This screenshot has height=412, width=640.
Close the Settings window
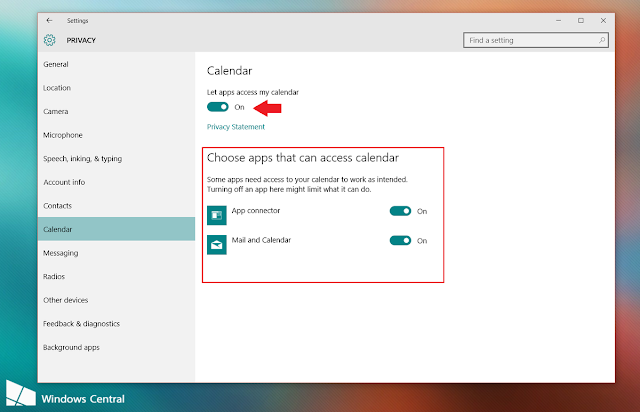(x=603, y=20)
